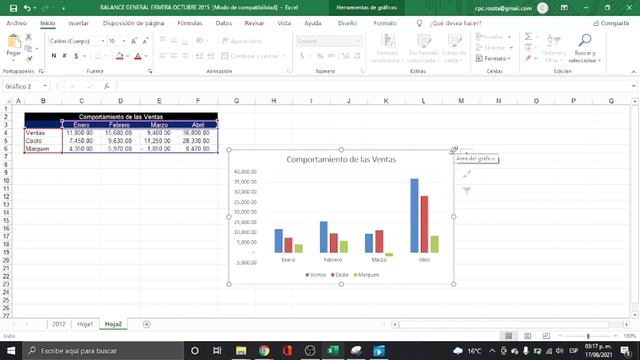Open the Vista tab
640x360 pixels.
click(284, 23)
